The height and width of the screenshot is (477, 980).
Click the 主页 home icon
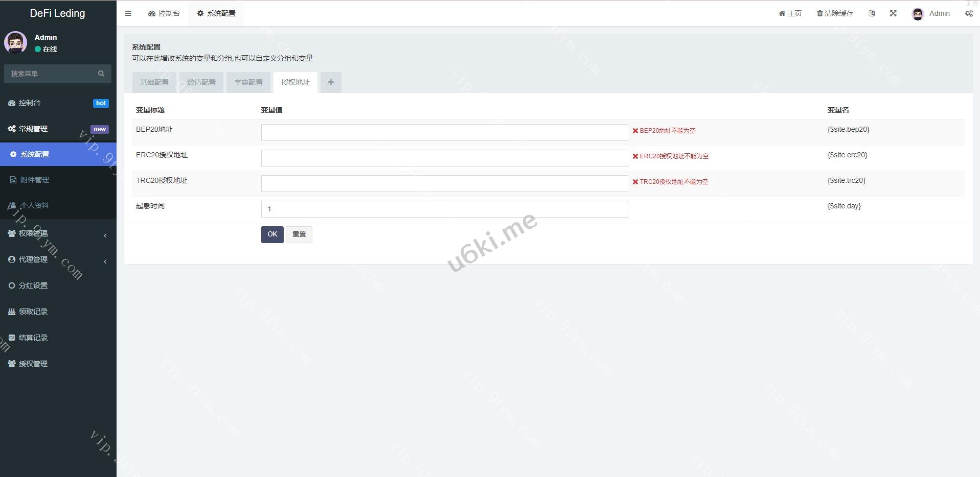click(x=782, y=13)
